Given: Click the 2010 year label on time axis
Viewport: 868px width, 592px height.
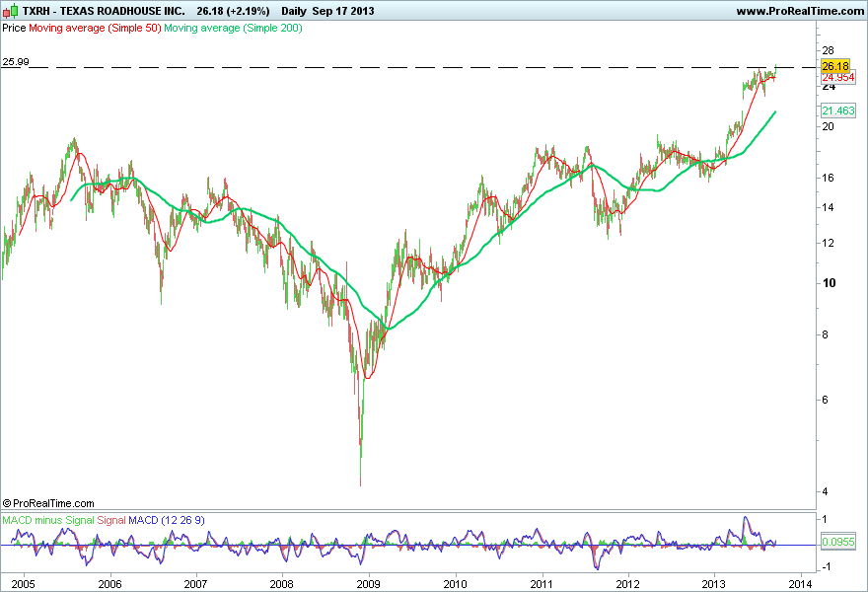Looking at the screenshot, I should [455, 584].
